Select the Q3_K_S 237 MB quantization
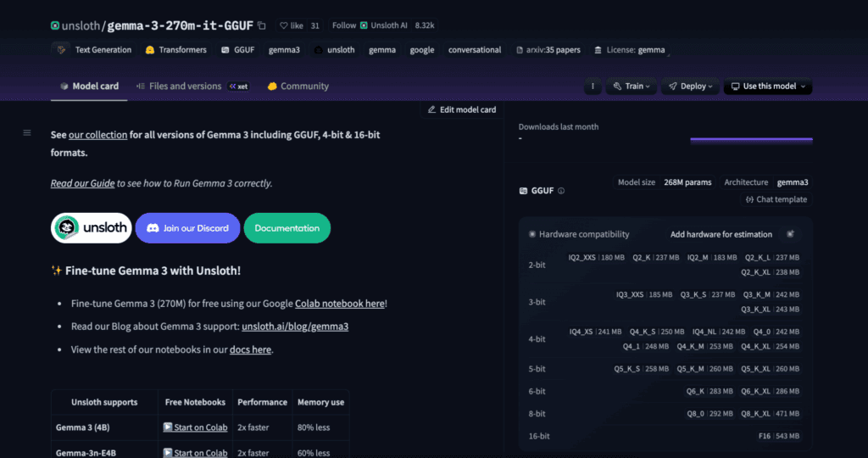 pos(708,294)
